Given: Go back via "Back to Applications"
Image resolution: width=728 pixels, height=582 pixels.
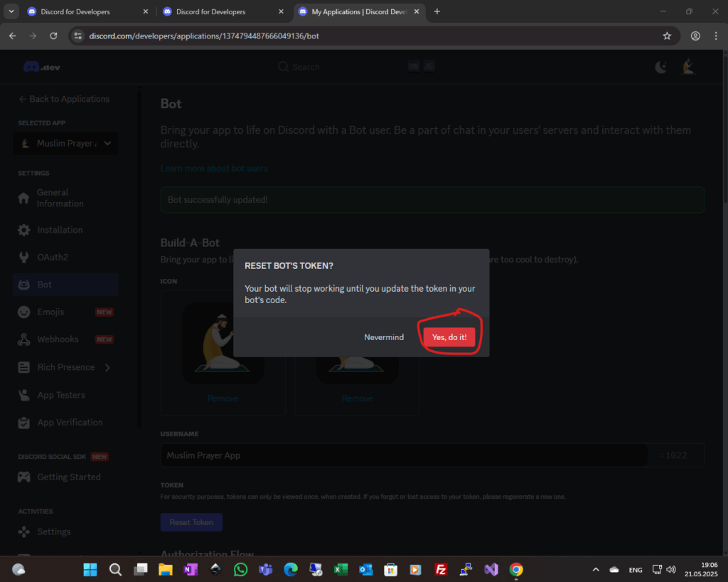Looking at the screenshot, I should coord(64,99).
